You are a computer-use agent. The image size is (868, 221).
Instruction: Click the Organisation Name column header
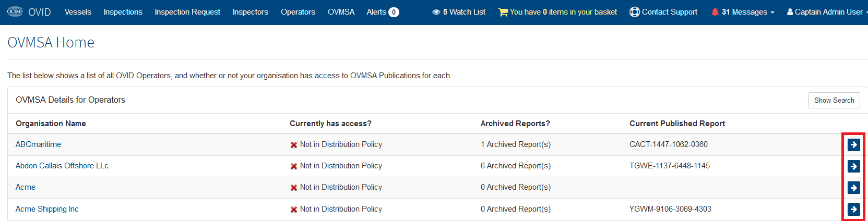click(51, 124)
